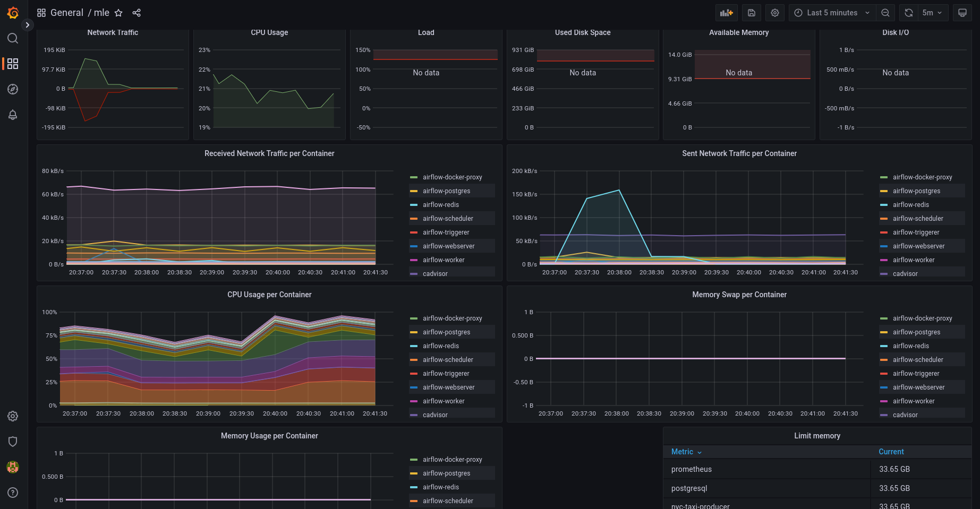
Task: Click the Add panel icon
Action: [x=726, y=13]
